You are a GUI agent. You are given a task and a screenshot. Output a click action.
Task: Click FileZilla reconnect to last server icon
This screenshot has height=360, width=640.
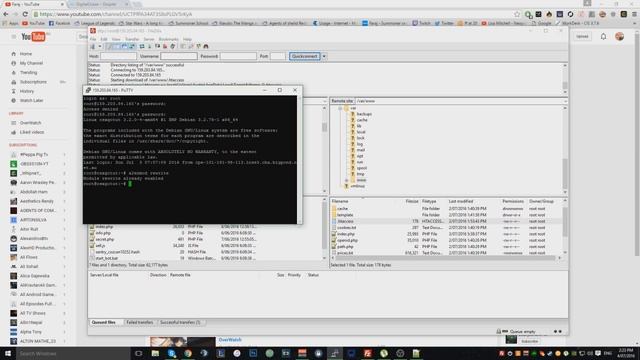tap(173, 46)
